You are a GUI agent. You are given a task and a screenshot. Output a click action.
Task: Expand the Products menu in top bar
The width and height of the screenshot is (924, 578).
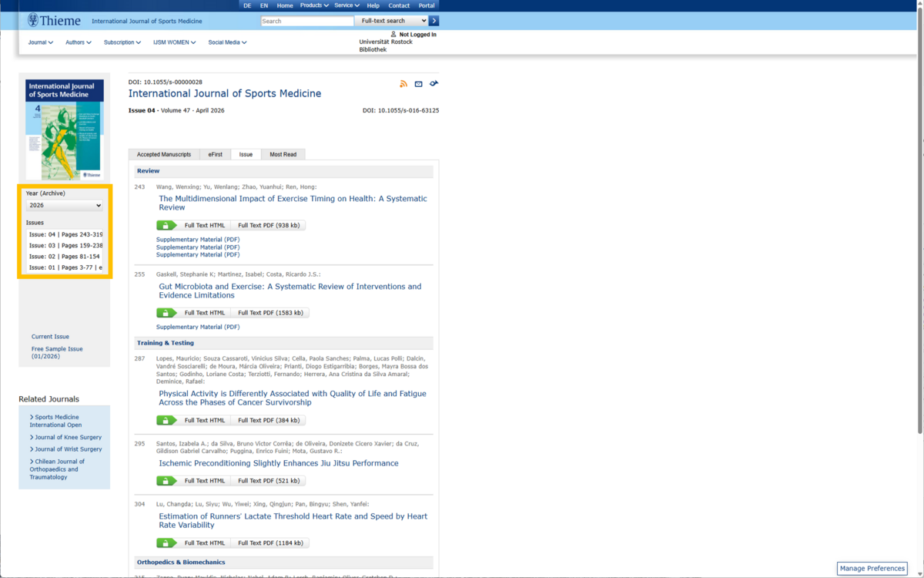(x=314, y=5)
